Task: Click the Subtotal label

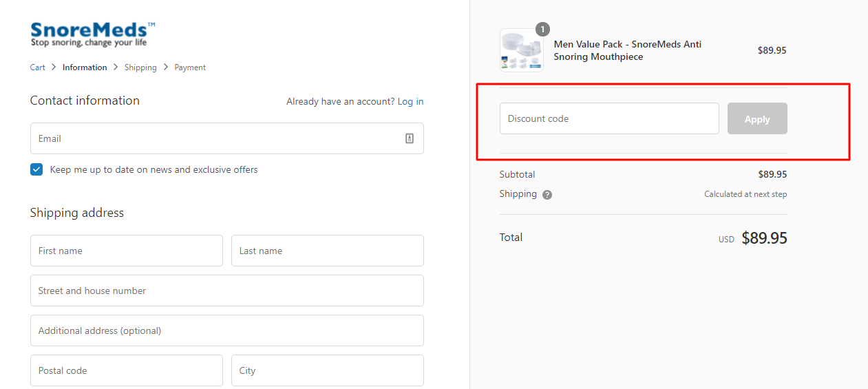Action: pos(518,174)
